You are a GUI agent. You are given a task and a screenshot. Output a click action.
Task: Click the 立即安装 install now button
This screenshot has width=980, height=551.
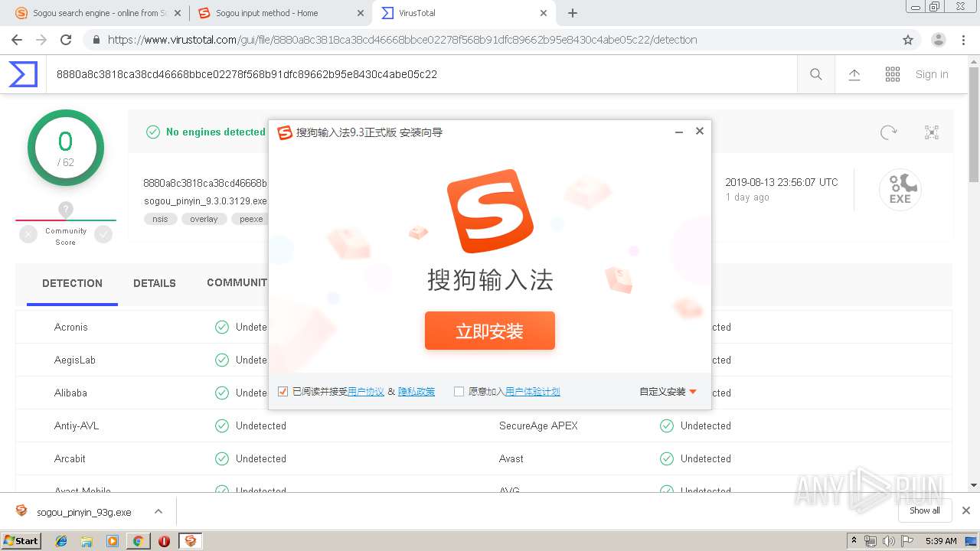pos(490,331)
